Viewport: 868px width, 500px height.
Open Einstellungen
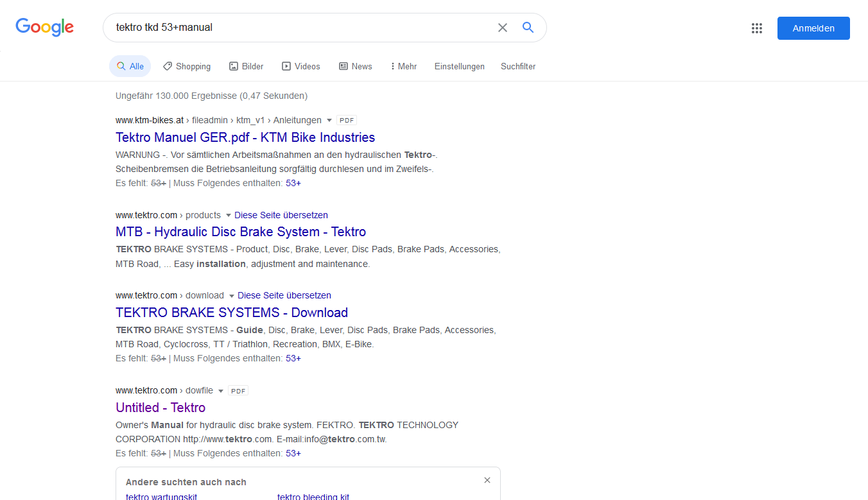click(460, 66)
